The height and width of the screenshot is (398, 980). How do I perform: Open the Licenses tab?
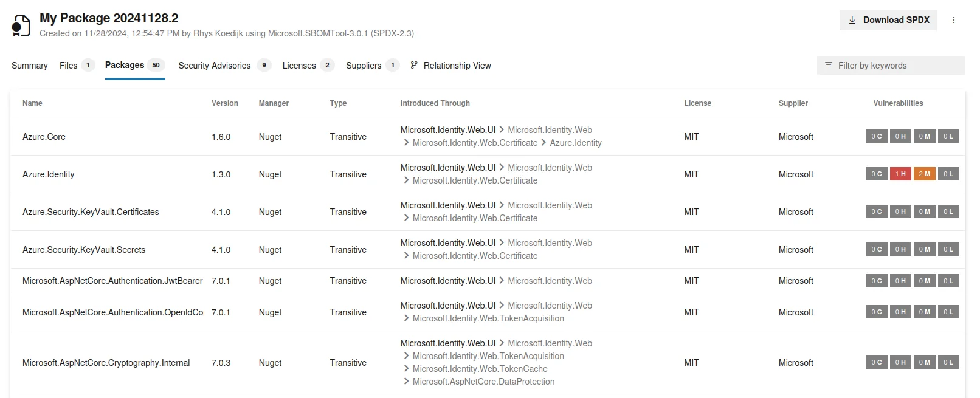click(298, 65)
